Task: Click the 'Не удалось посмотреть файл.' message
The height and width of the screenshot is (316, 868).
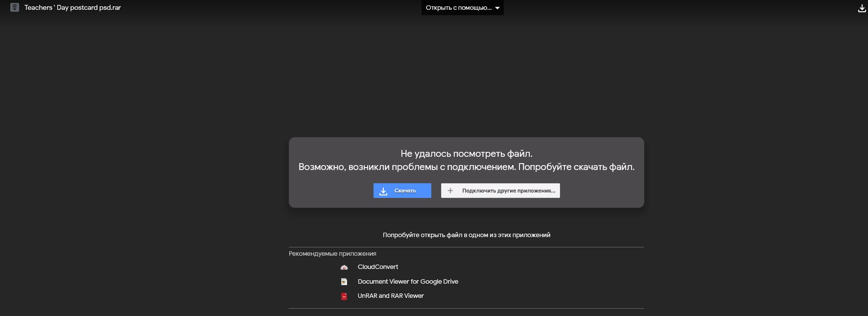Action: pos(467,154)
